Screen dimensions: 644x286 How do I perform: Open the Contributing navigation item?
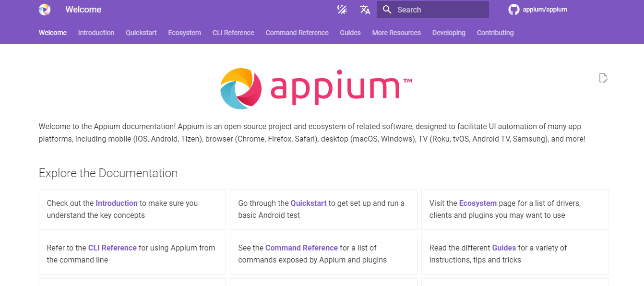pos(495,33)
